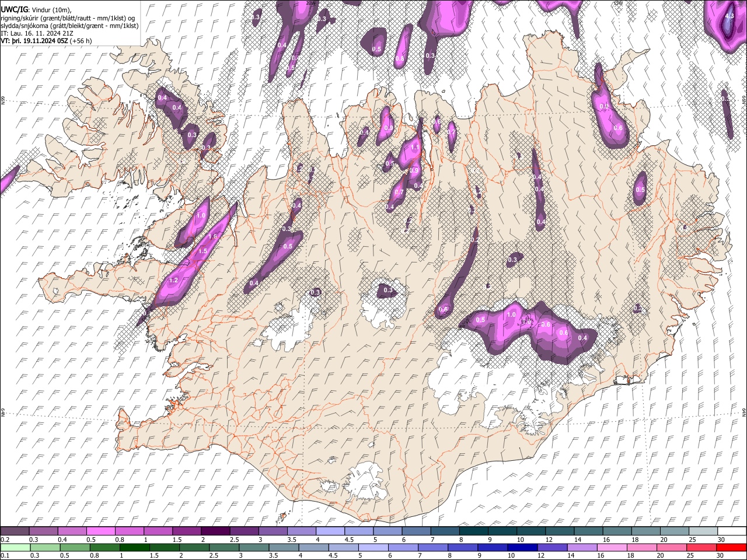
Task: Click the dark teal 9–10 swatch in upper legend
Action: coord(501,531)
